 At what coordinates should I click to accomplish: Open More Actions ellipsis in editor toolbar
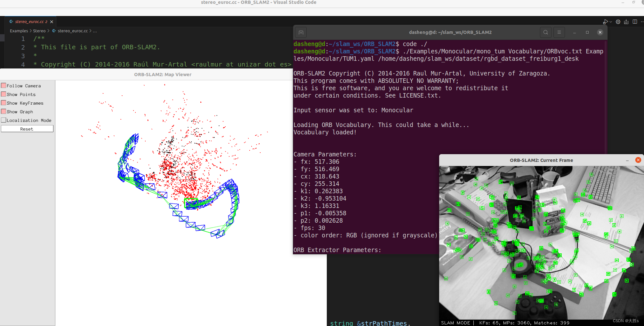[642, 22]
